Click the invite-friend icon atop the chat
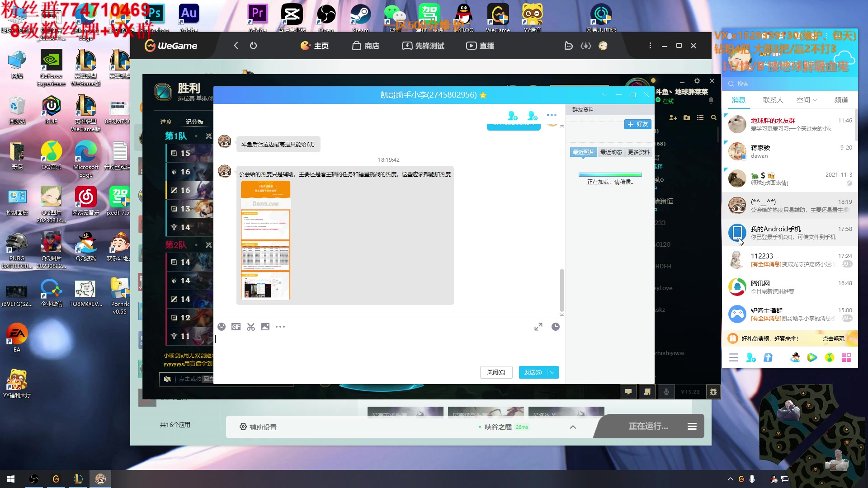The image size is (868, 488). (x=512, y=116)
